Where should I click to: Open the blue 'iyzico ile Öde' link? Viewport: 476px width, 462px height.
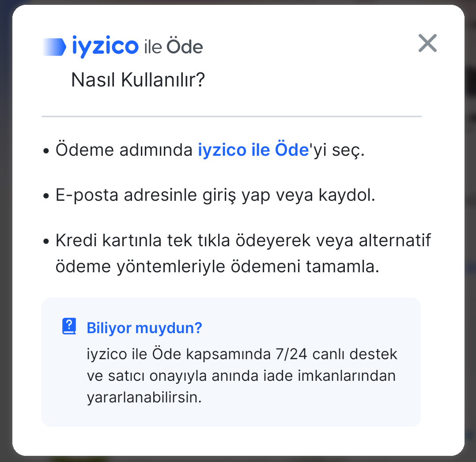[253, 150]
